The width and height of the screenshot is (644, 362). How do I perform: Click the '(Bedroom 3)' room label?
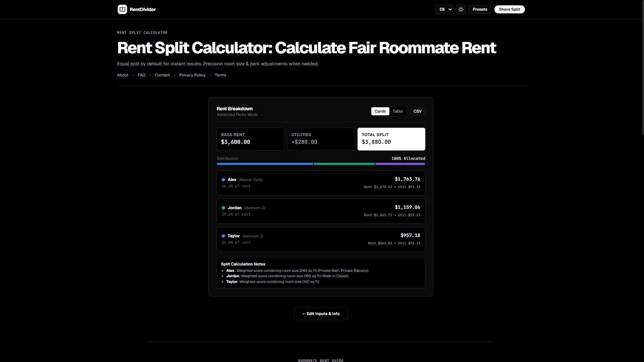pos(253,236)
